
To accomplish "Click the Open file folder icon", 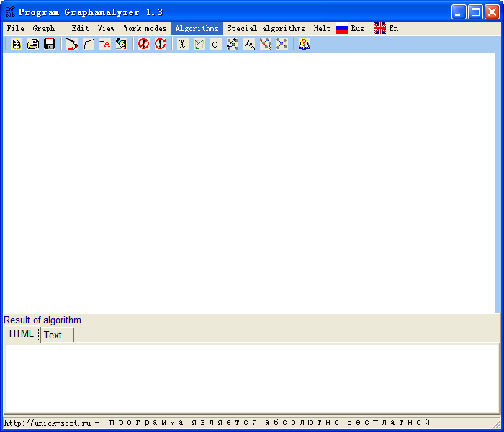I will click(33, 44).
